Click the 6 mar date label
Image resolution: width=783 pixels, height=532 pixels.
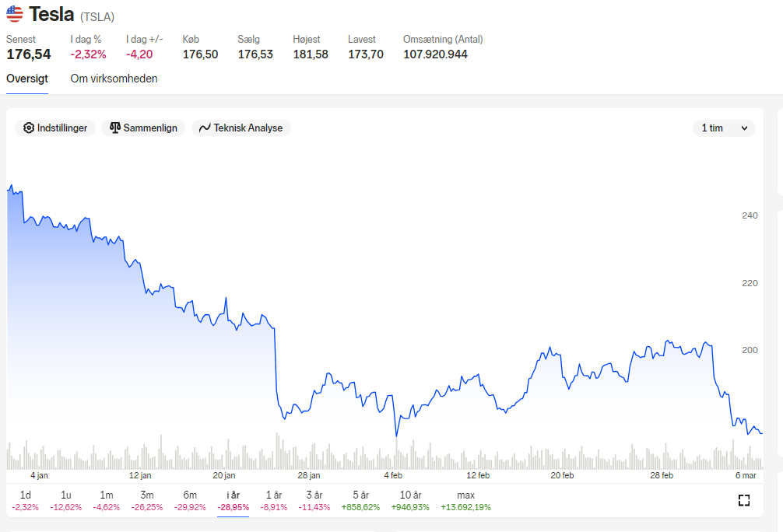[746, 475]
